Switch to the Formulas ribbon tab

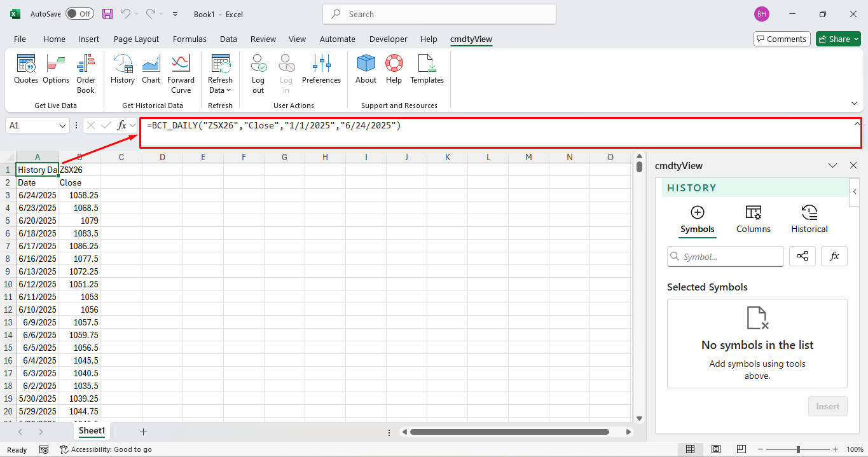click(x=189, y=39)
